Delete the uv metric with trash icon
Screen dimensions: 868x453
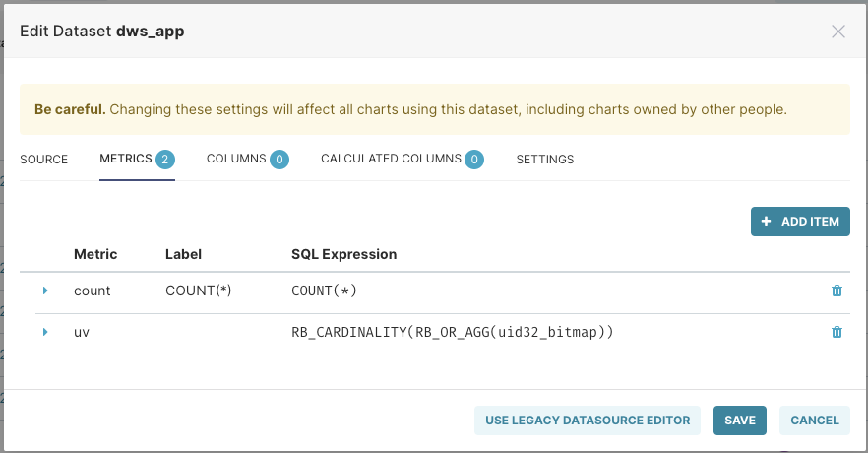pos(837,332)
